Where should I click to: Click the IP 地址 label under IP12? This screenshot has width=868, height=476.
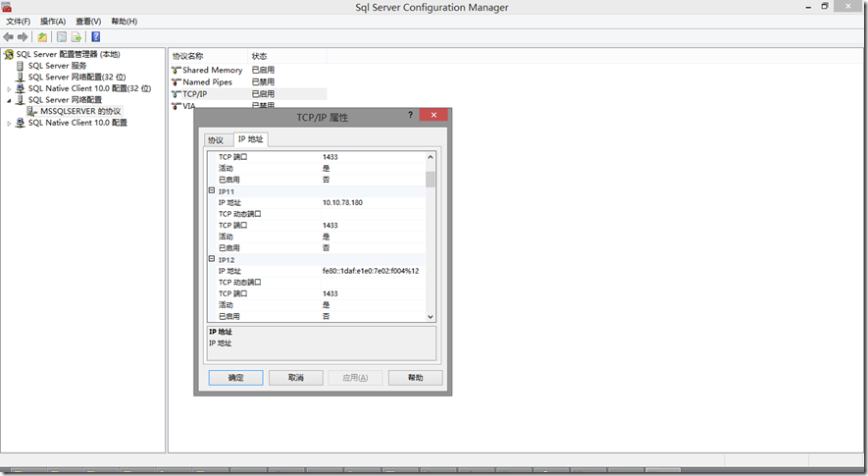coord(230,271)
